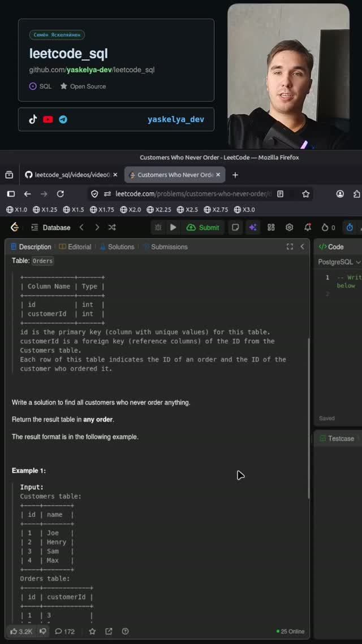Open the Database problem list
The height and width of the screenshot is (644, 362).
51,228
